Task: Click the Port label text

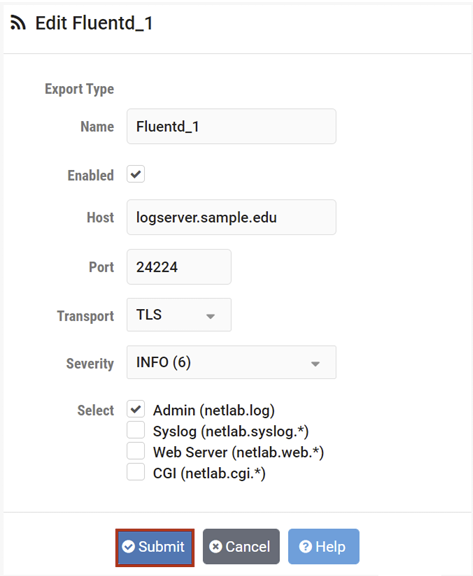Action: [102, 267]
